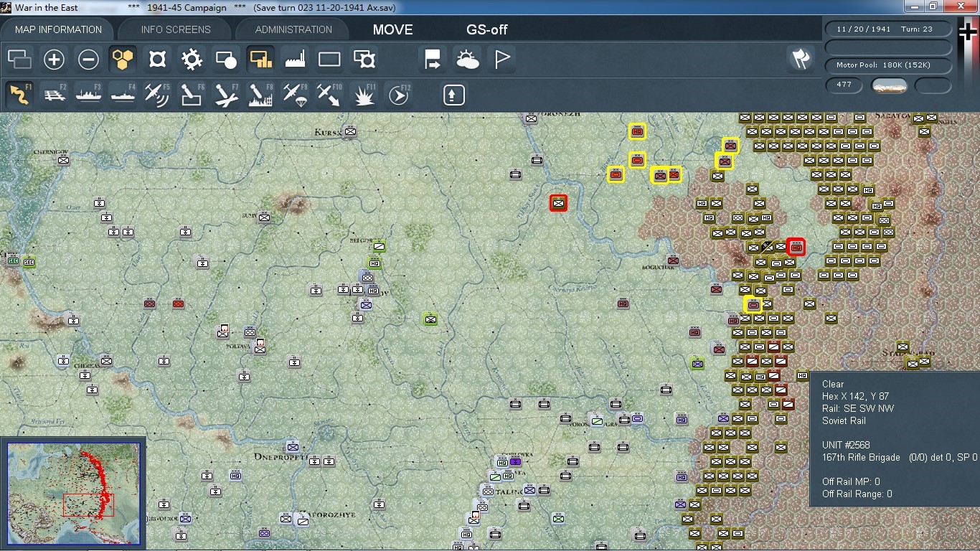
Task: Click the snowy weather indicator pill
Action: (889, 85)
